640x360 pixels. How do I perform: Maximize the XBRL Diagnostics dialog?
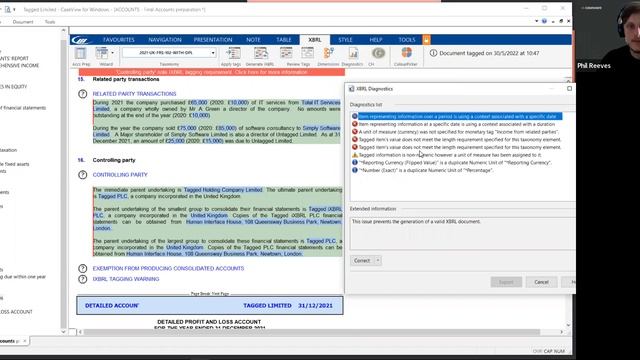point(569,89)
